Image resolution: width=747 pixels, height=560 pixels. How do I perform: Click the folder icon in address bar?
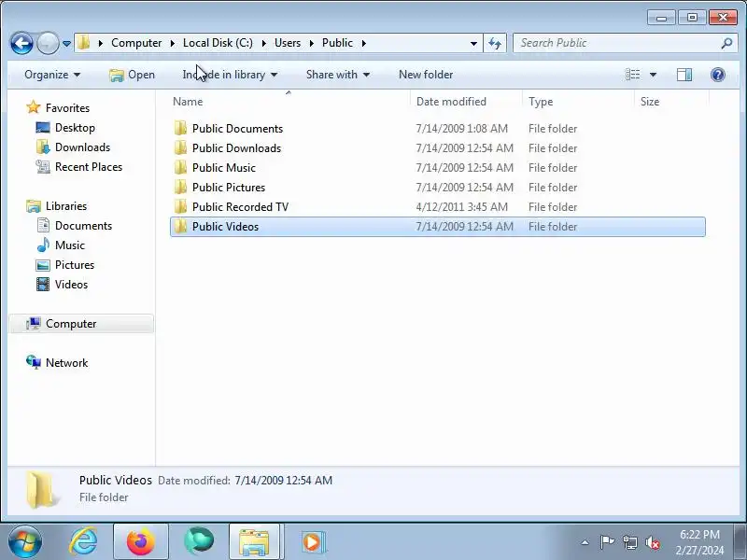pyautogui.click(x=84, y=43)
